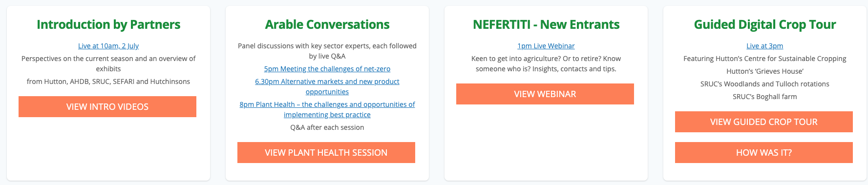
Task: Open the 'Live at 10am, 2 July' link
Action: click(108, 46)
